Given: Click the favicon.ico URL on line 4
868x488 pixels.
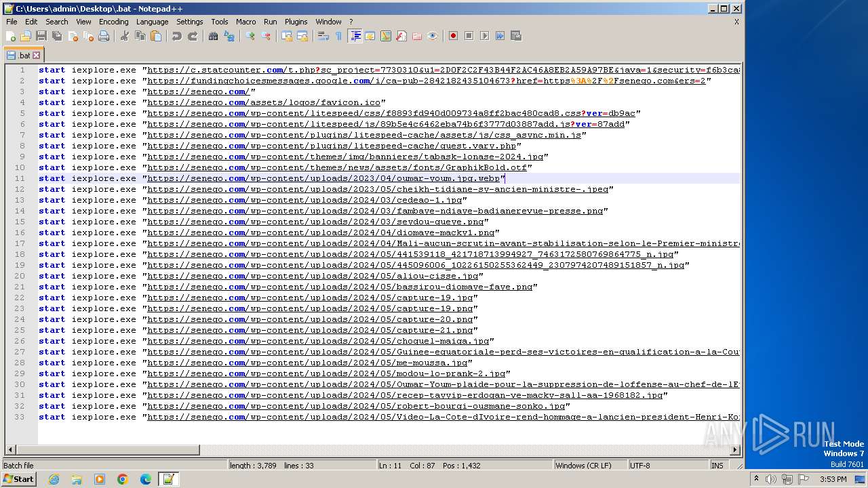Looking at the screenshot, I should tap(264, 102).
